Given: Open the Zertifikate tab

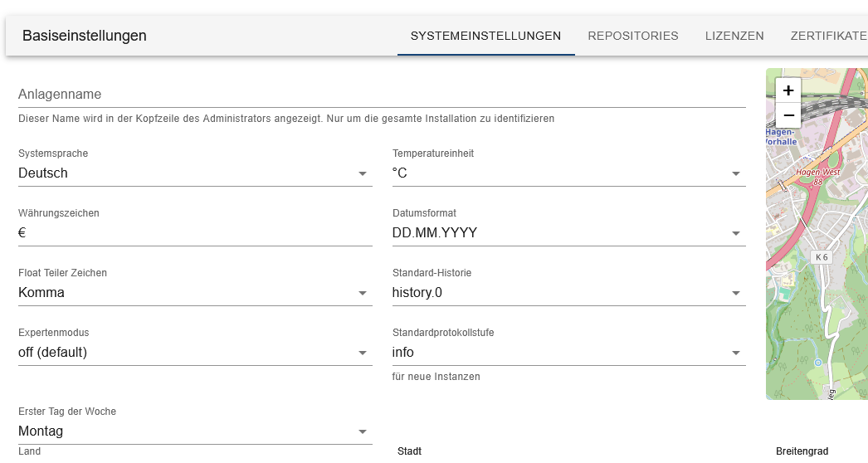Looking at the screenshot, I should 828,36.
